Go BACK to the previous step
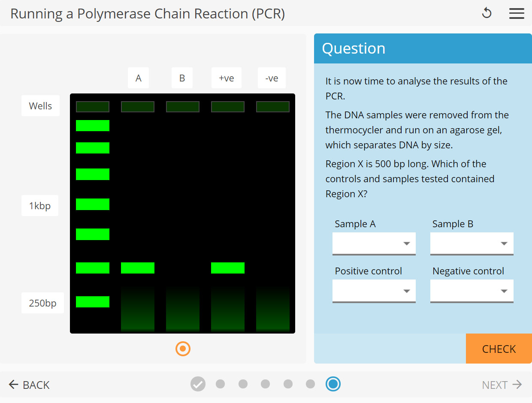Viewport: 532px width, 403px height. 29,385
